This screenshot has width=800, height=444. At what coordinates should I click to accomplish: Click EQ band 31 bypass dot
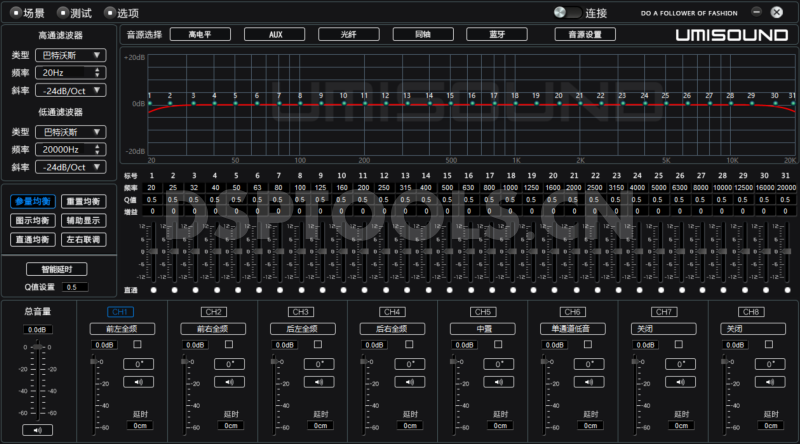coord(787,290)
